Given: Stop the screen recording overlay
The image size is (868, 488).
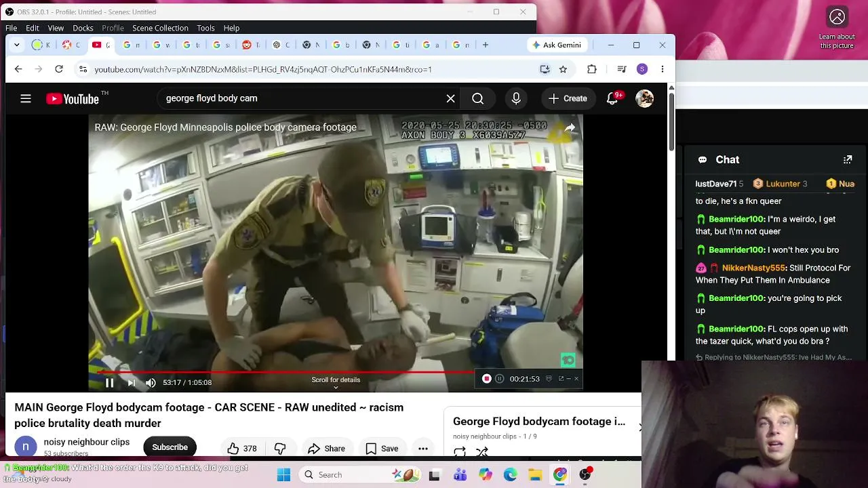Looking at the screenshot, I should click(x=486, y=379).
